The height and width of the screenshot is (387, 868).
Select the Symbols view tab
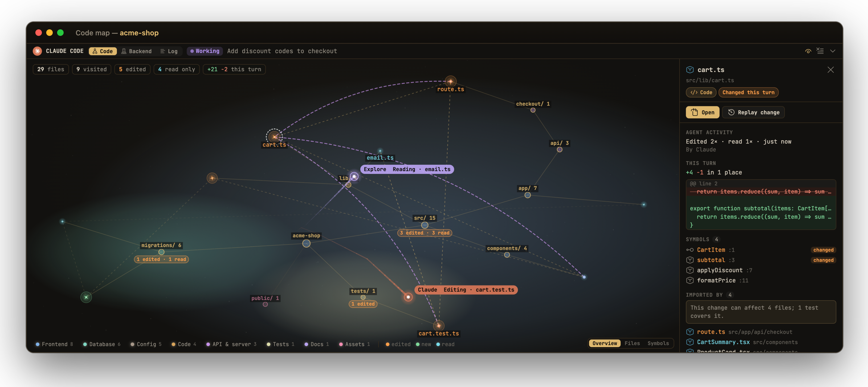coord(658,343)
